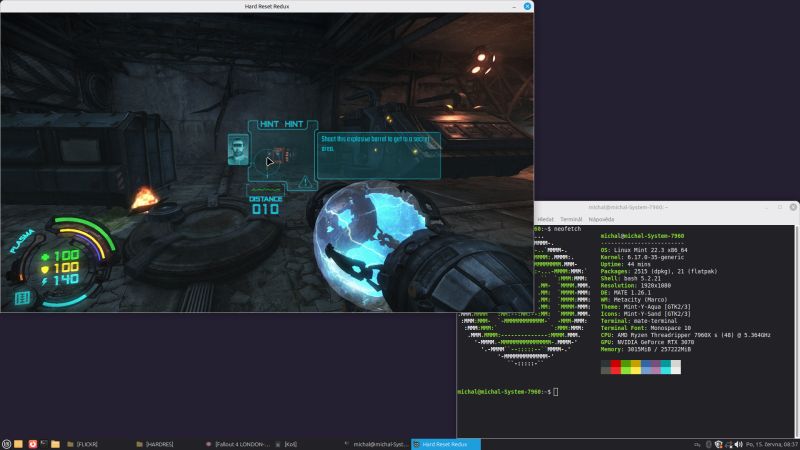The image size is (800, 450).
Task: Click the 'CPU: AMD Ryzen Threadripper' line
Action: pos(686,335)
